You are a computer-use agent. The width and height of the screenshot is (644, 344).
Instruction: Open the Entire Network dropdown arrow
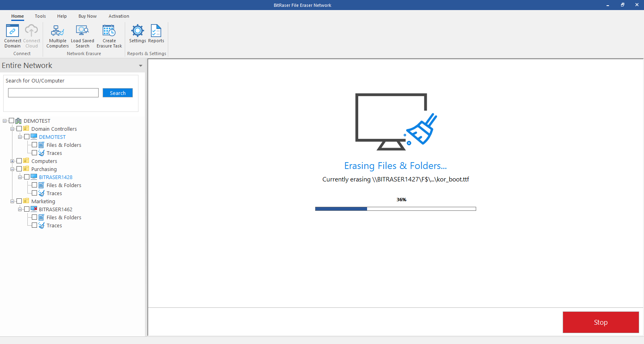coord(140,66)
